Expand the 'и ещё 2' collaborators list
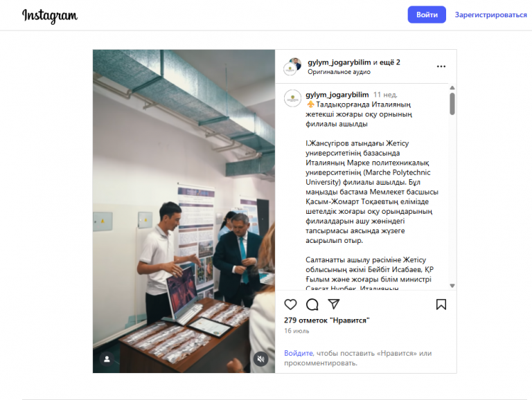This screenshot has width=532, height=400. click(x=387, y=62)
